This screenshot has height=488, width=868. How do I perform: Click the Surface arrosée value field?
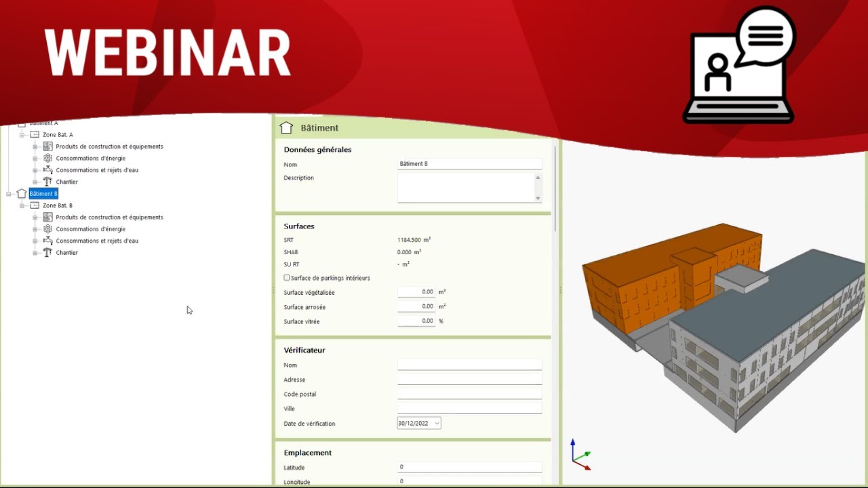click(x=416, y=306)
